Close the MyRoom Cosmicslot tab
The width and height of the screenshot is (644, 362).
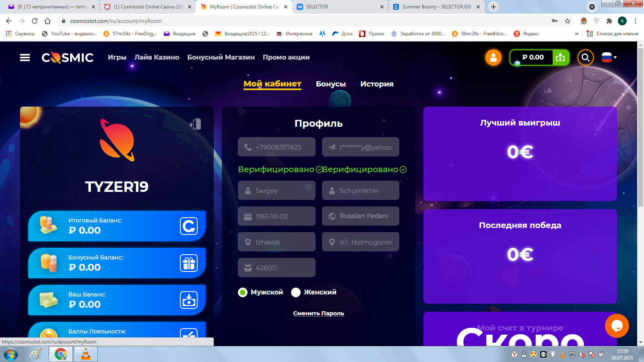[286, 7]
